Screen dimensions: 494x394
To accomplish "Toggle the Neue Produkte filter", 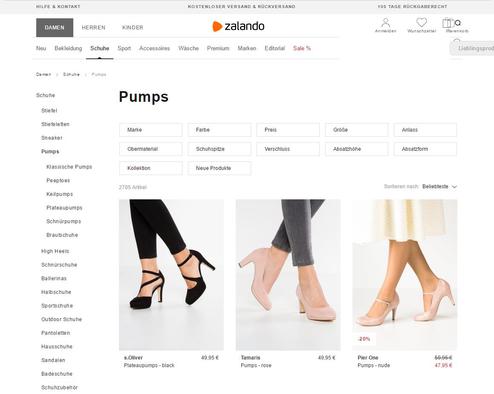I will tap(219, 168).
